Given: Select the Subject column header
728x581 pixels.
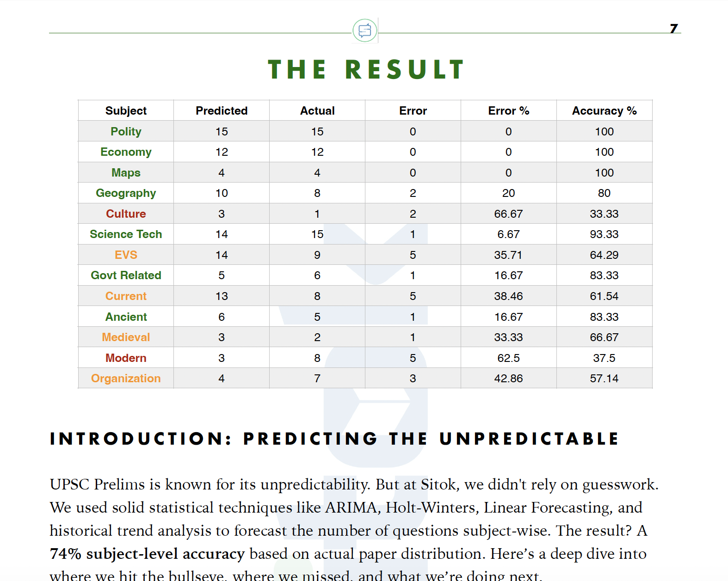Looking at the screenshot, I should (x=126, y=111).
